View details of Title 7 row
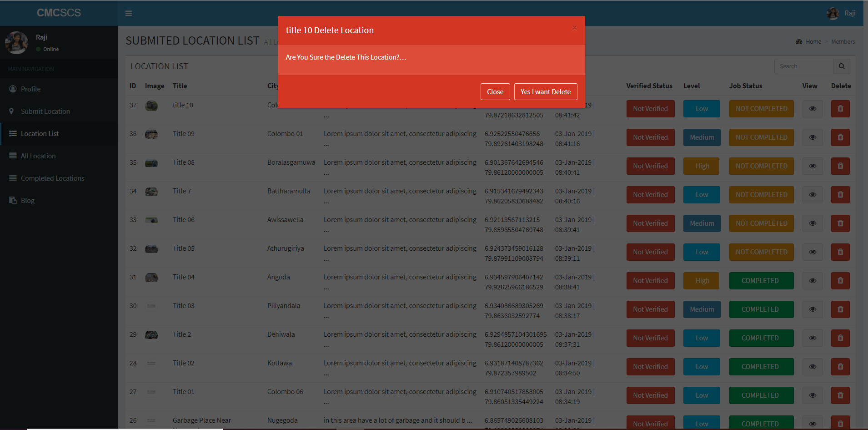Viewport: 868px width, 430px height. (x=813, y=195)
